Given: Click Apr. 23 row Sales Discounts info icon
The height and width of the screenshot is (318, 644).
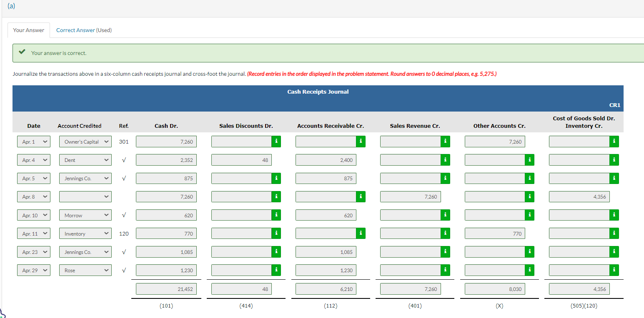Looking at the screenshot, I should [276, 252].
